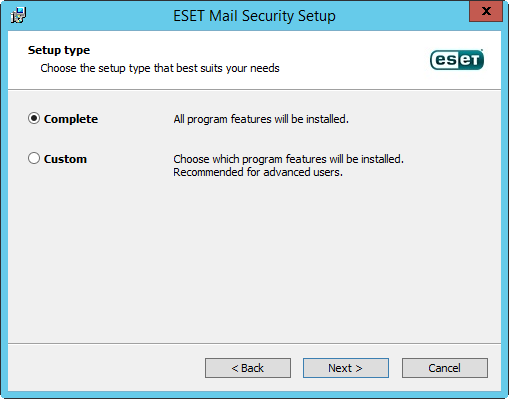Select the Complete radio button
This screenshot has height=399, width=509.
(x=34, y=118)
